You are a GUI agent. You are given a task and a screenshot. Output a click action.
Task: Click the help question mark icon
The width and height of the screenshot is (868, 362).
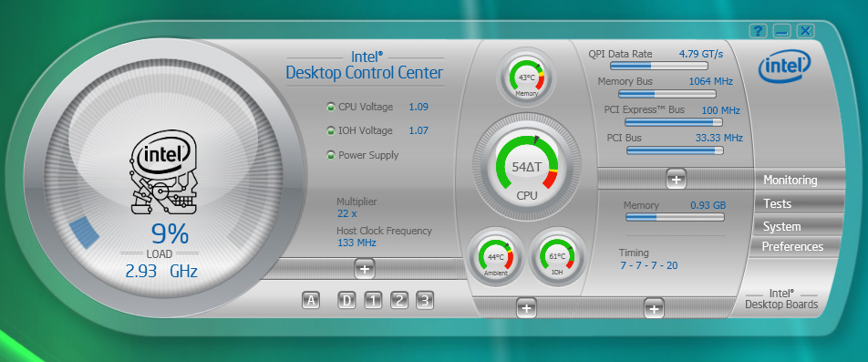pyautogui.click(x=758, y=31)
